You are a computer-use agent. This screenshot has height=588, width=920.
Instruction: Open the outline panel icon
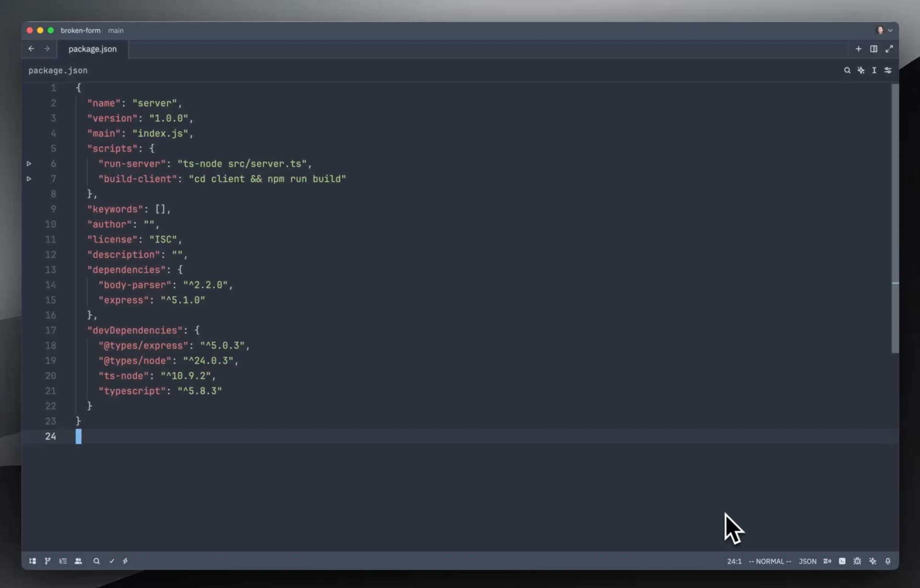pos(63,561)
